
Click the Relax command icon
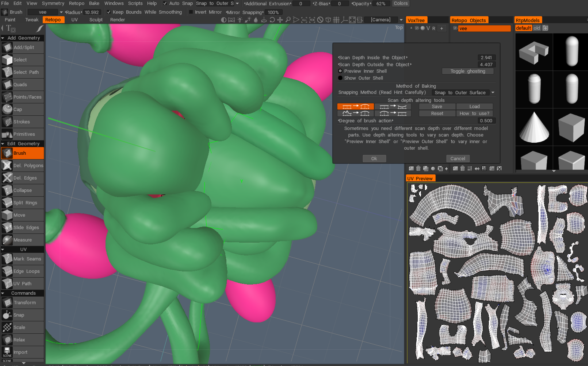pos(7,340)
